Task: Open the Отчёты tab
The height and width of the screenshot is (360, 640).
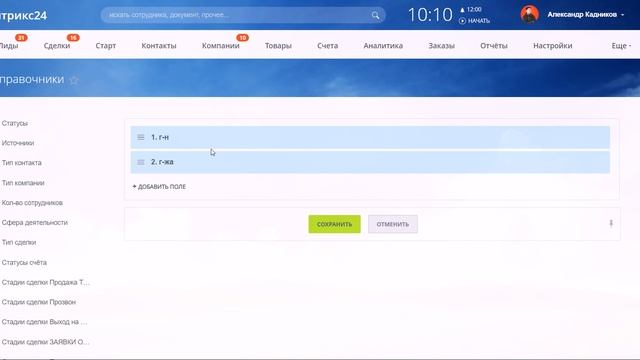Action: point(493,46)
